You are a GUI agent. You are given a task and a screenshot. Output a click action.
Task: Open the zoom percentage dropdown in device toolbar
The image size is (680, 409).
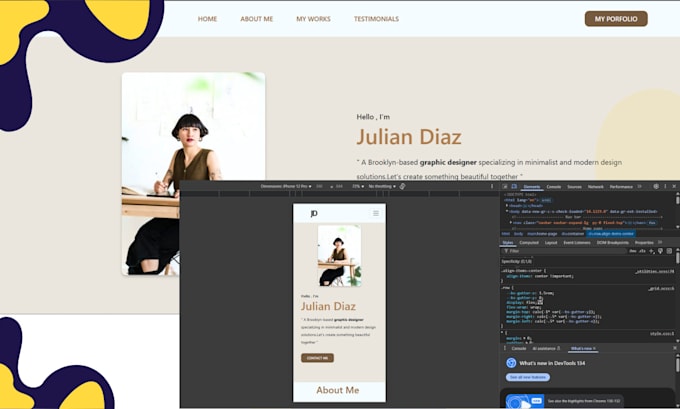[x=358, y=186]
